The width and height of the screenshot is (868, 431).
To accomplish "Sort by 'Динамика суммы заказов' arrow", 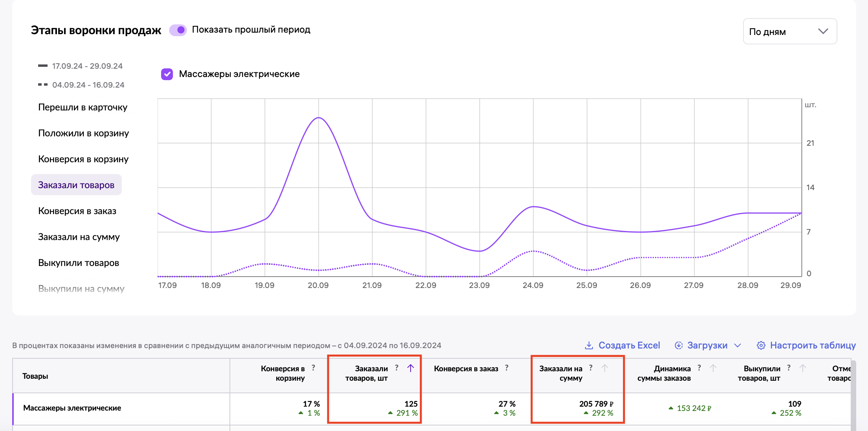I will (713, 368).
